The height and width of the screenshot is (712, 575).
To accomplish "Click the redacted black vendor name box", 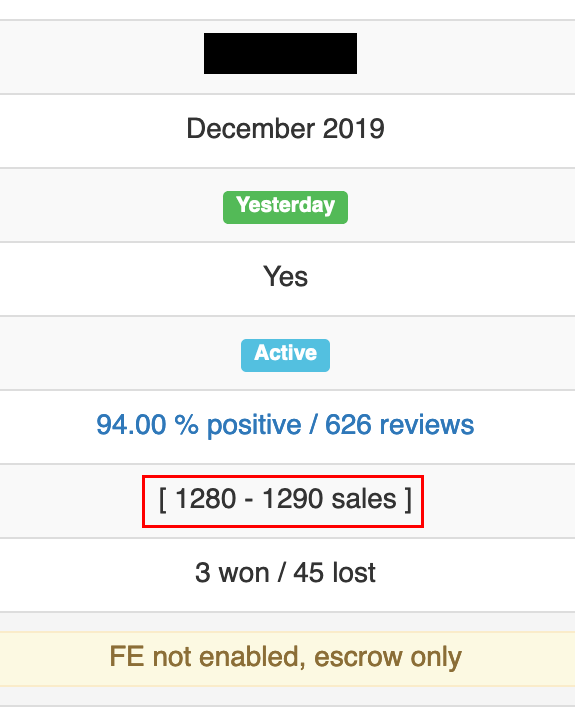I will click(x=280, y=53).
